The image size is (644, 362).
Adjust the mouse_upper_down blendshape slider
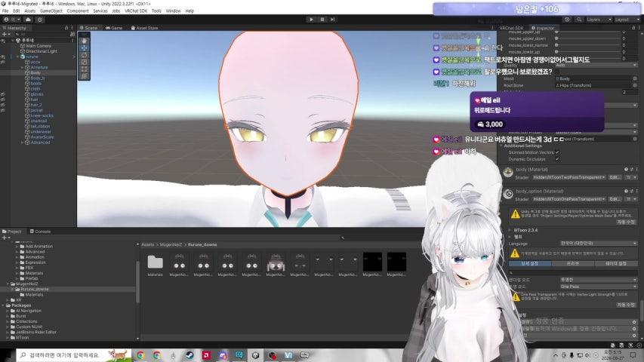coord(587,38)
